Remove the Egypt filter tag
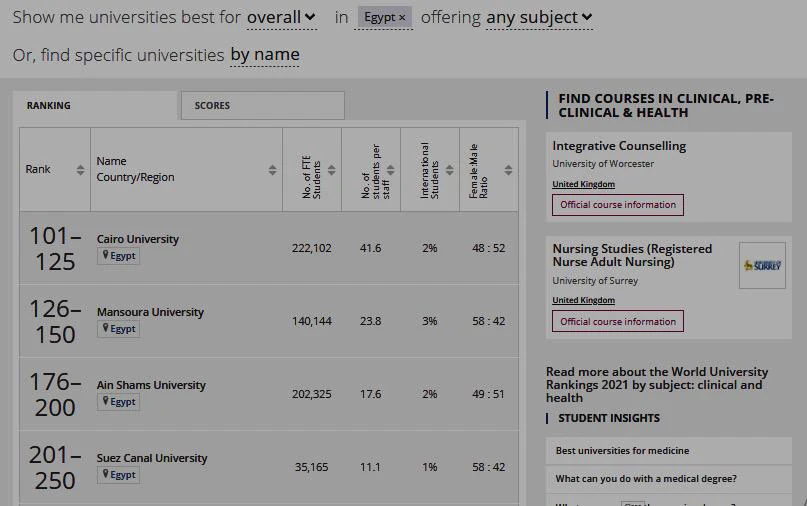The width and height of the screenshot is (807, 506). click(x=402, y=18)
